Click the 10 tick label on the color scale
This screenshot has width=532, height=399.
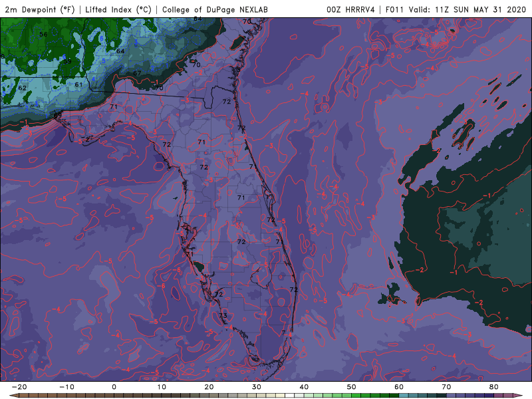(162, 387)
